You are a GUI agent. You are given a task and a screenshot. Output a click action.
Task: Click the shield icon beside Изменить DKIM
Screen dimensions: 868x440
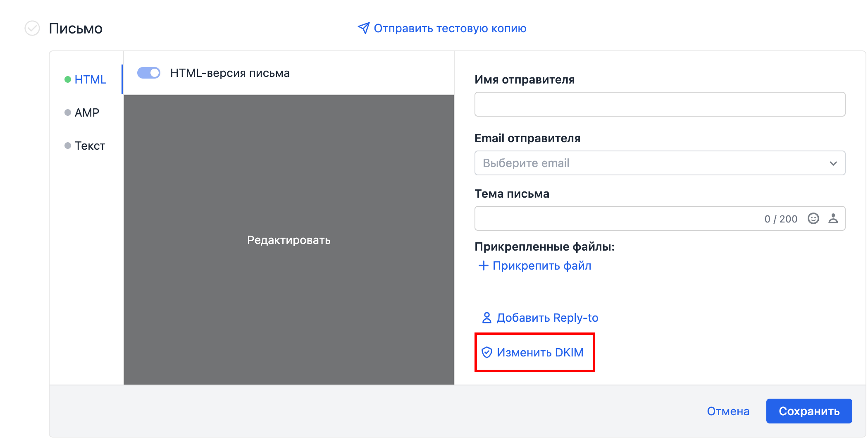(x=488, y=352)
